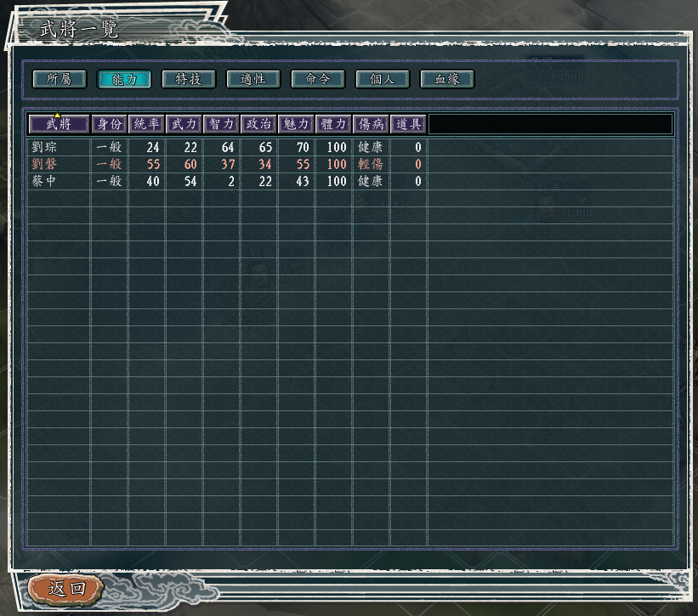Sort by 統率 column header

tap(146, 124)
